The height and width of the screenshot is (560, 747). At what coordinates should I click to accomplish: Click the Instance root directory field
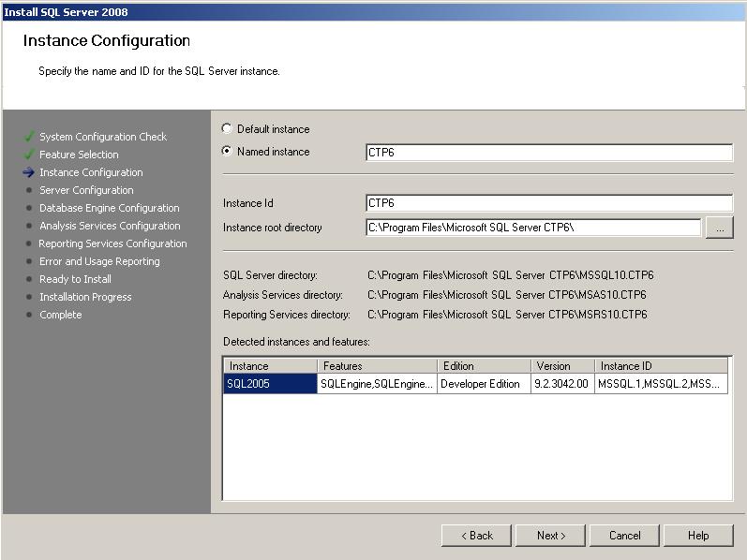tap(533, 228)
